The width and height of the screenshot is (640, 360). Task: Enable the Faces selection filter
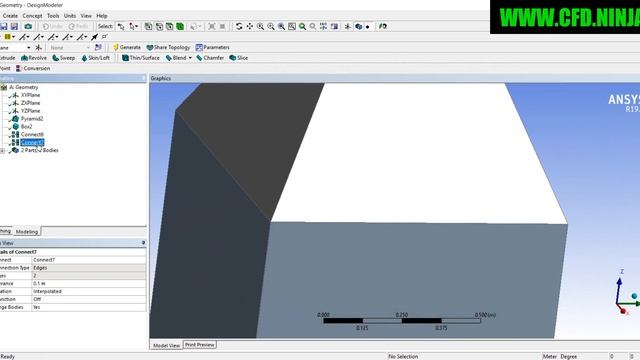[x=169, y=26]
